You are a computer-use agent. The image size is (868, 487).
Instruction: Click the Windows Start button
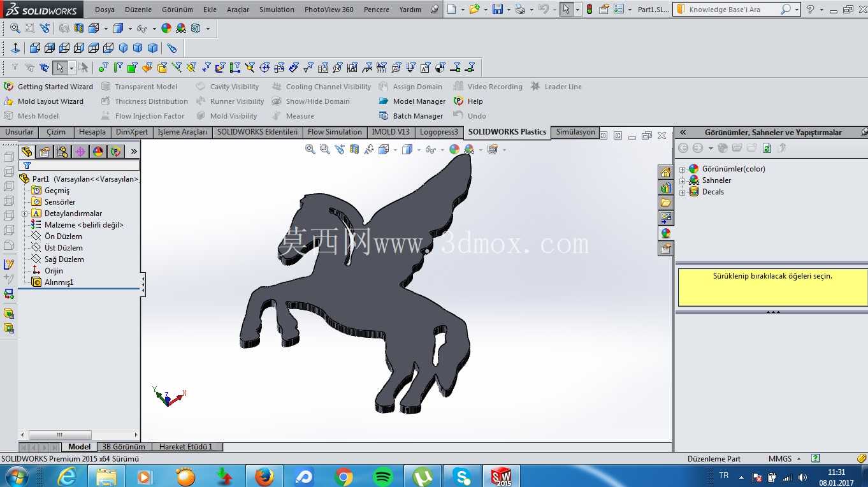16,476
